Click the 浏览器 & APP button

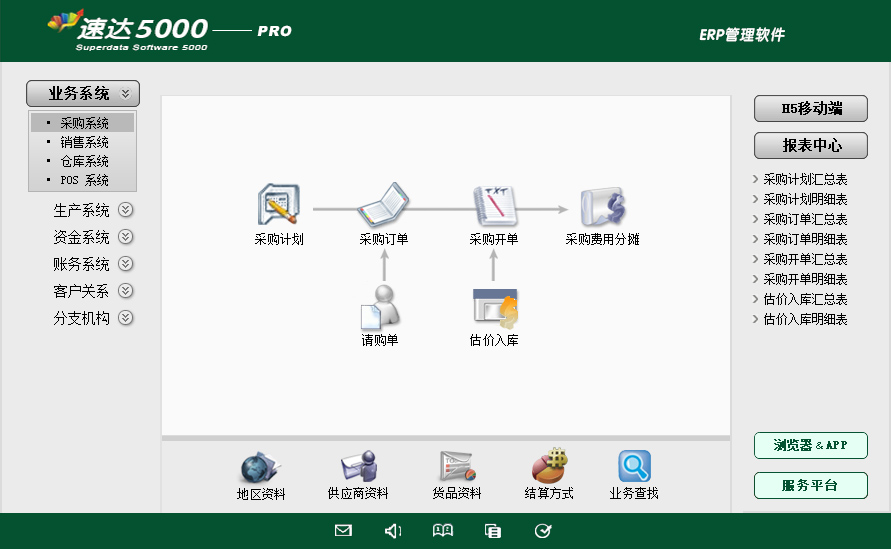tap(811, 446)
